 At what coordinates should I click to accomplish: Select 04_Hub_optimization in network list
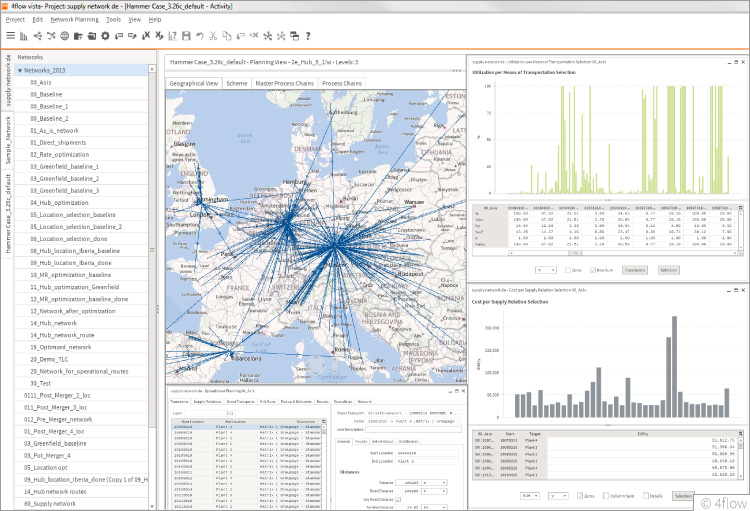[60, 202]
